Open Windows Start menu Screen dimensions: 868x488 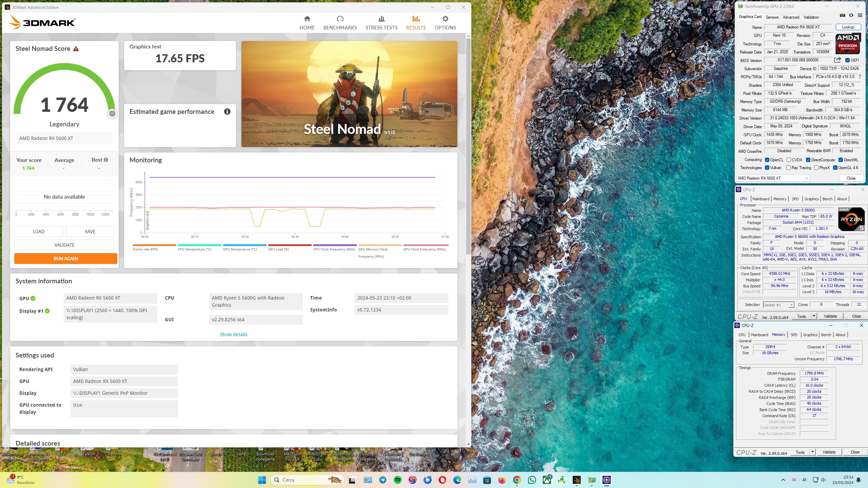pos(262,480)
